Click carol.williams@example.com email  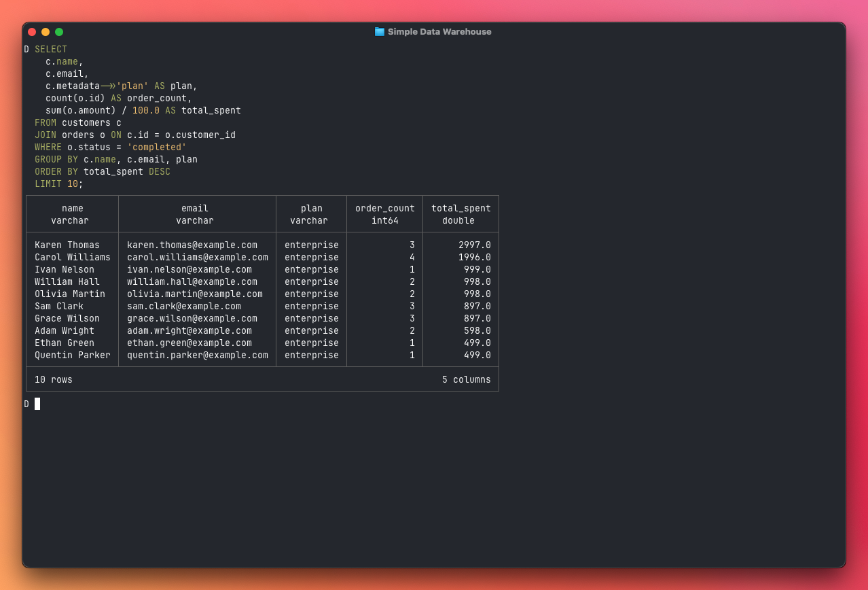click(198, 258)
